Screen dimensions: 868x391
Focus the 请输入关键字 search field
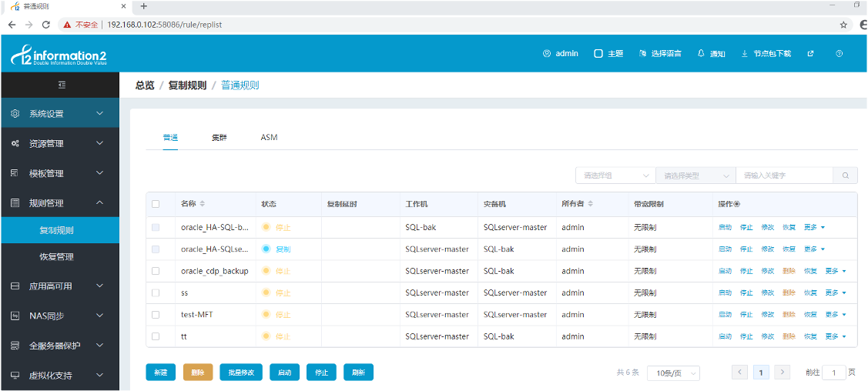click(x=784, y=175)
